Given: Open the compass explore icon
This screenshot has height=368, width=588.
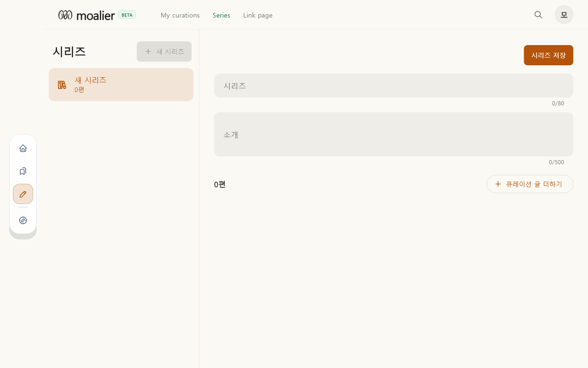Looking at the screenshot, I should [x=23, y=220].
